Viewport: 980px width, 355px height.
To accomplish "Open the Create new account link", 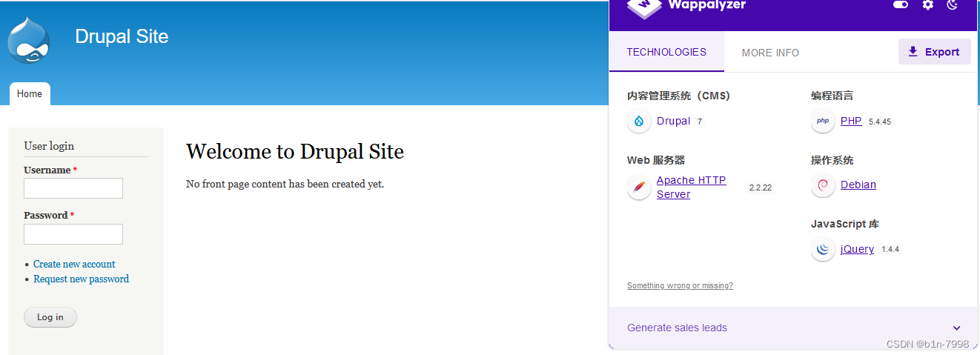I will pos(74,264).
